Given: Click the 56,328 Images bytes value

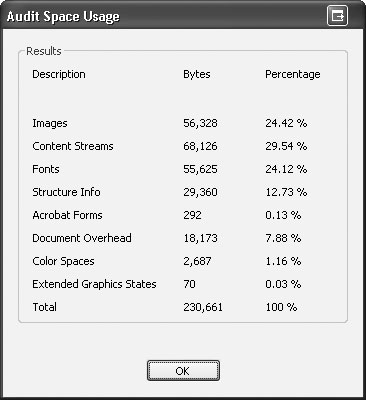Looking at the screenshot, I should 200,123.
